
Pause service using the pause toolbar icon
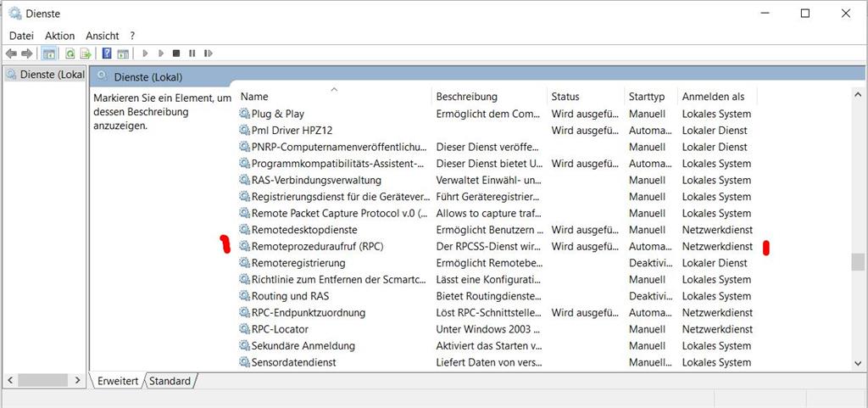coord(192,53)
